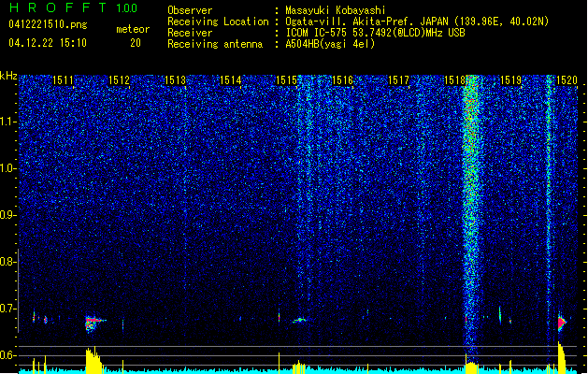The image size is (588, 374).
Task: Click the 0.6 kHz axis label
Action: coord(7,355)
